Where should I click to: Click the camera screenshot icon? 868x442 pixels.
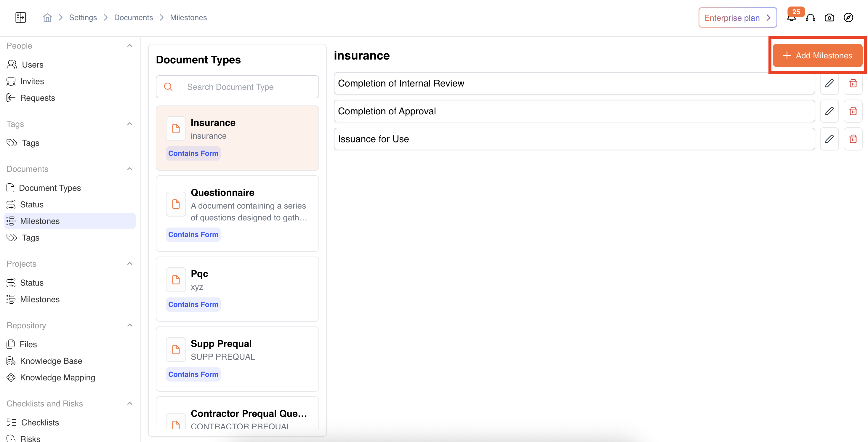(829, 17)
